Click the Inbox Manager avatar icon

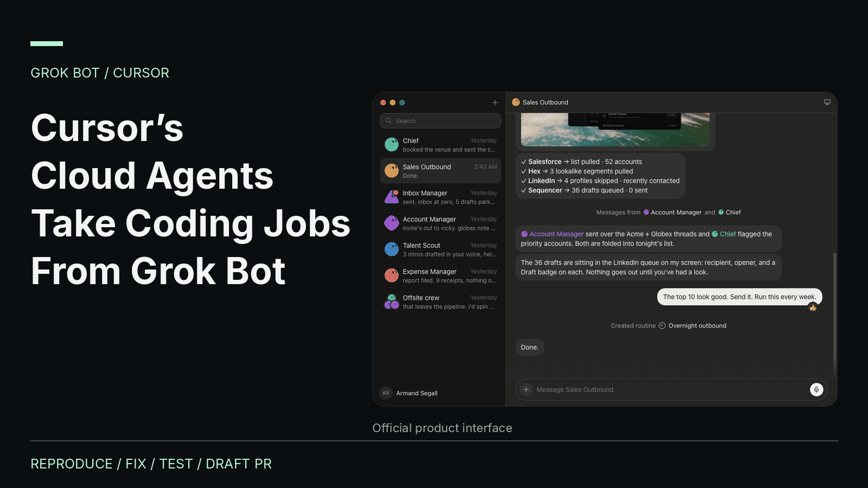point(392,197)
